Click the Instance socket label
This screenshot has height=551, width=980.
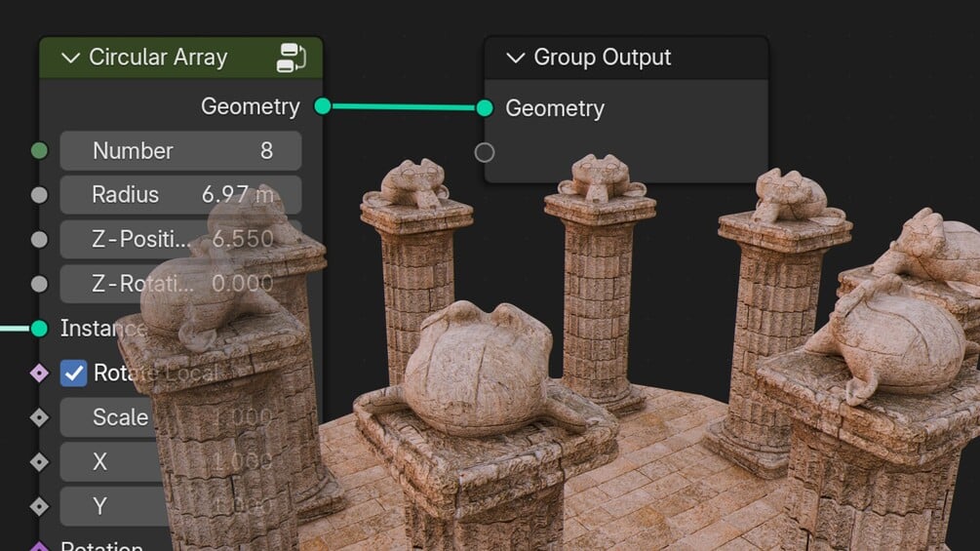pyautogui.click(x=103, y=329)
